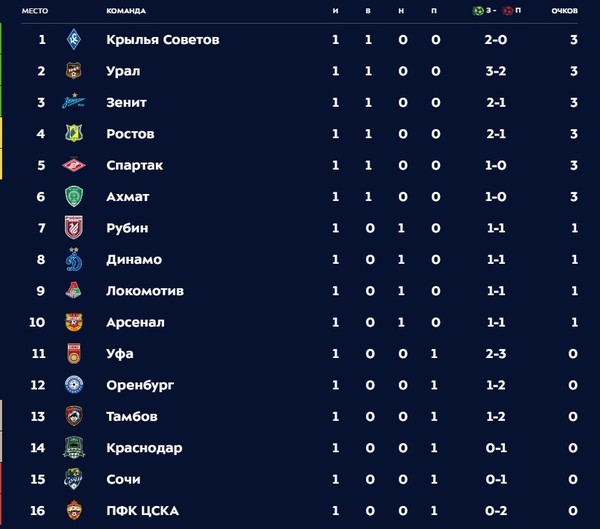The height and width of the screenshot is (529, 600).
Task: Click the Краснодар green crest
Action: 74,447
